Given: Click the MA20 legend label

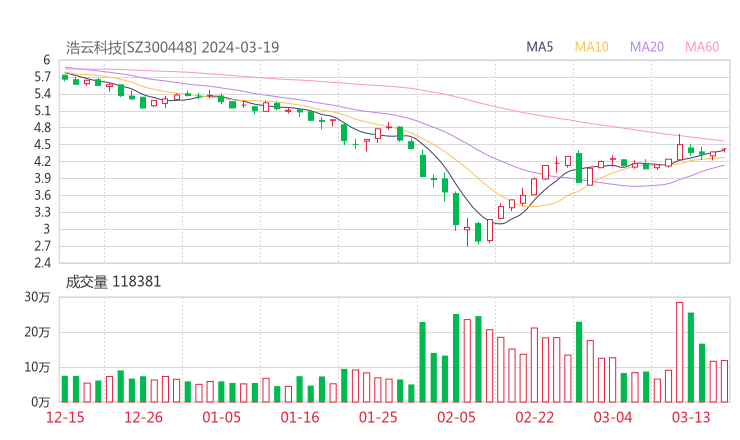Looking at the screenshot, I should (647, 47).
